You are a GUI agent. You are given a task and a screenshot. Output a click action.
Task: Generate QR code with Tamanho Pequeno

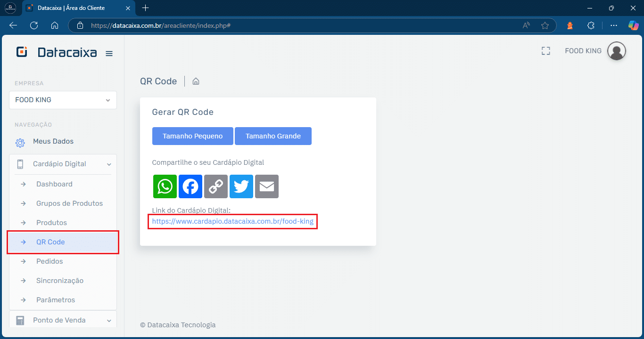pos(192,136)
